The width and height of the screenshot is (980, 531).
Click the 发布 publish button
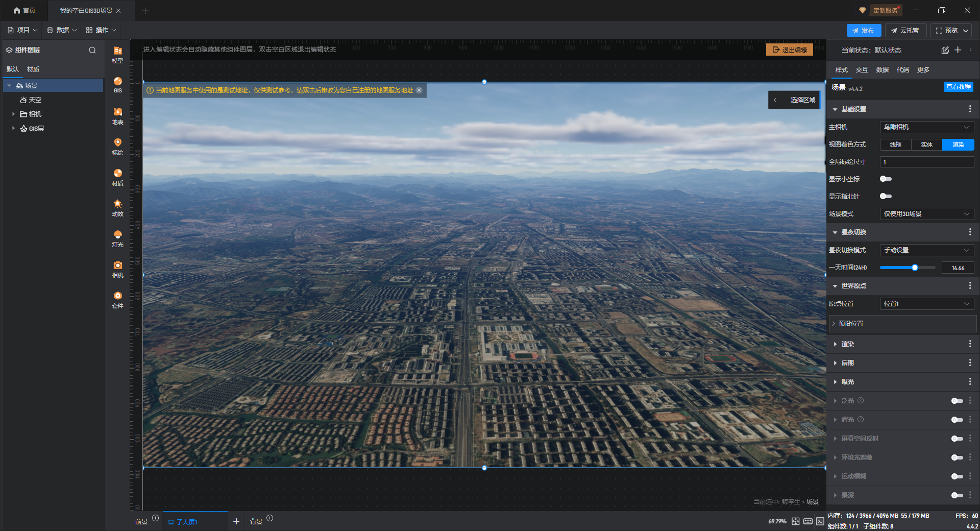(x=863, y=31)
